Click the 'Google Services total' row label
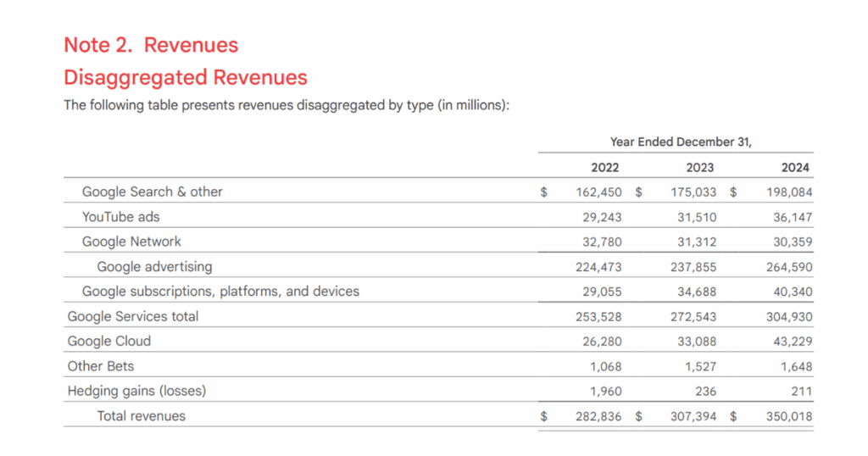This screenshot has width=868, height=456. (x=133, y=316)
